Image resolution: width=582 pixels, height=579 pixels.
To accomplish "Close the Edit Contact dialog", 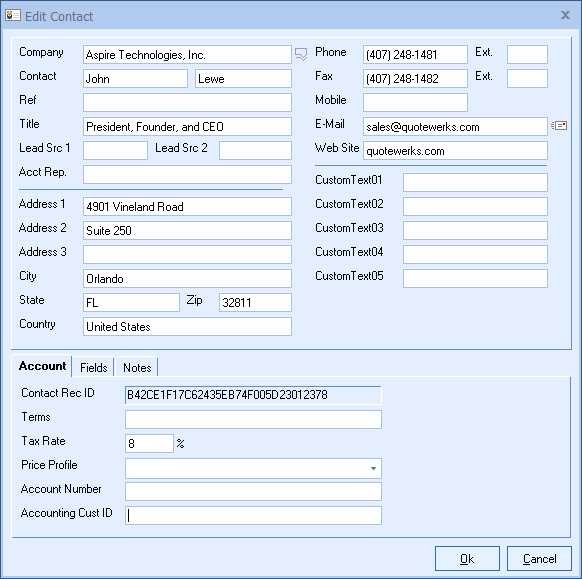I will (x=565, y=15).
